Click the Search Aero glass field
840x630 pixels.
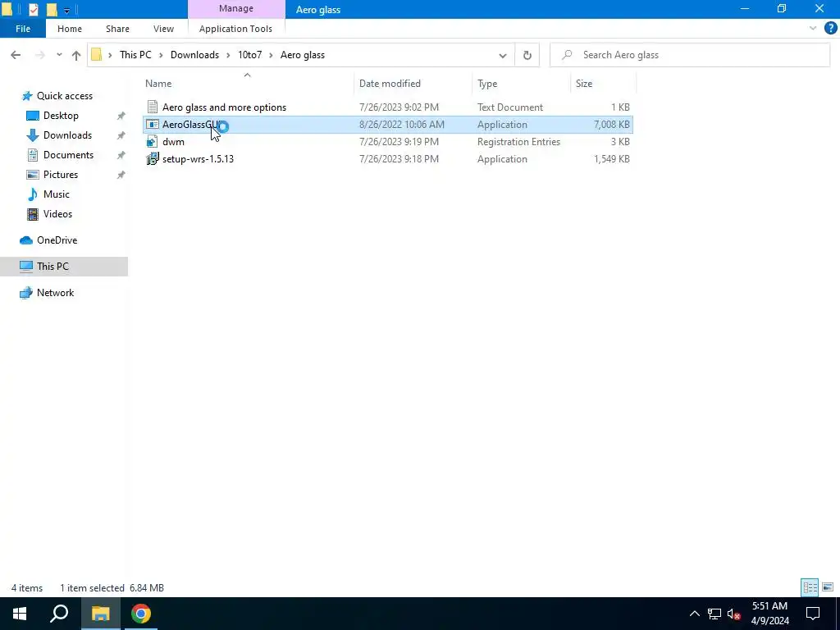point(690,55)
